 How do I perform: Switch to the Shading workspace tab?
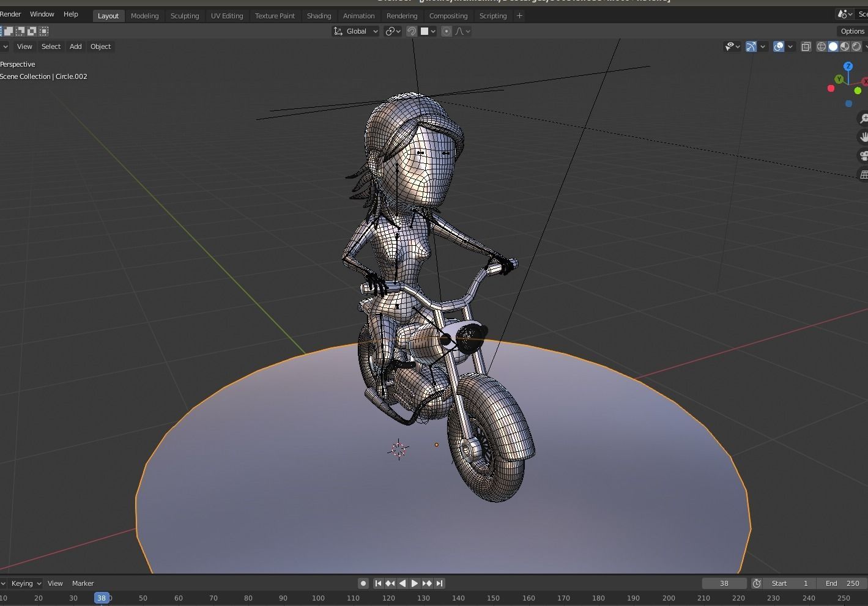319,16
